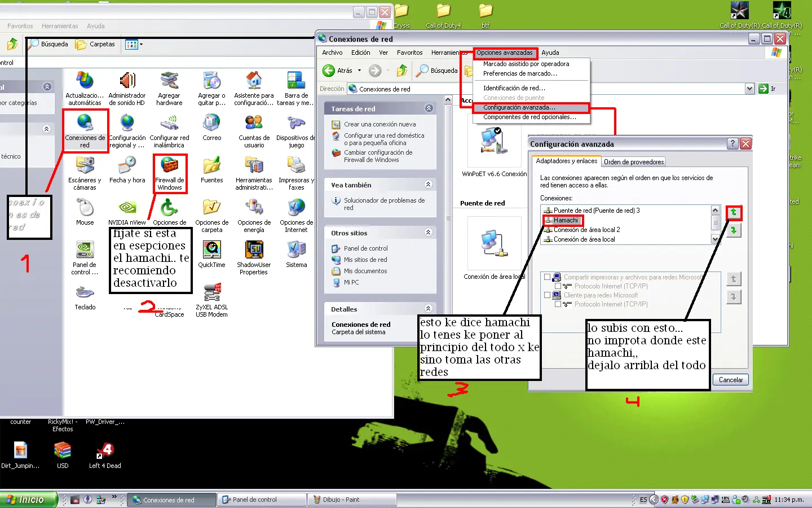Open Agregar o quitar programas icon
Viewport: 812px width, 508px height.
click(x=211, y=88)
